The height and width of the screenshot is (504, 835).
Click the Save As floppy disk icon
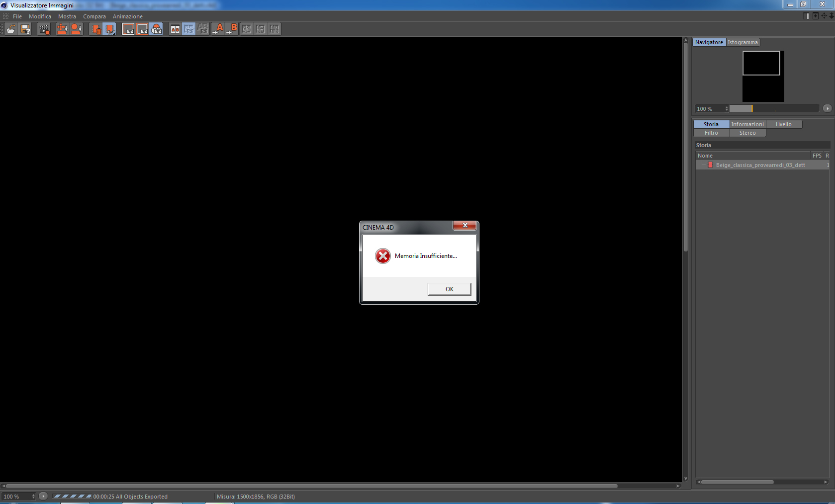pos(25,29)
